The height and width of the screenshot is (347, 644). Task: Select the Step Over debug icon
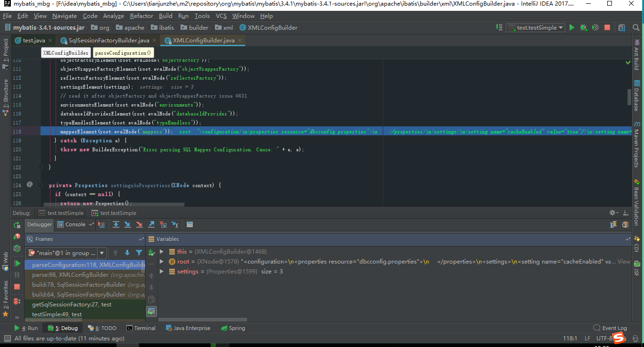[x=116, y=224]
